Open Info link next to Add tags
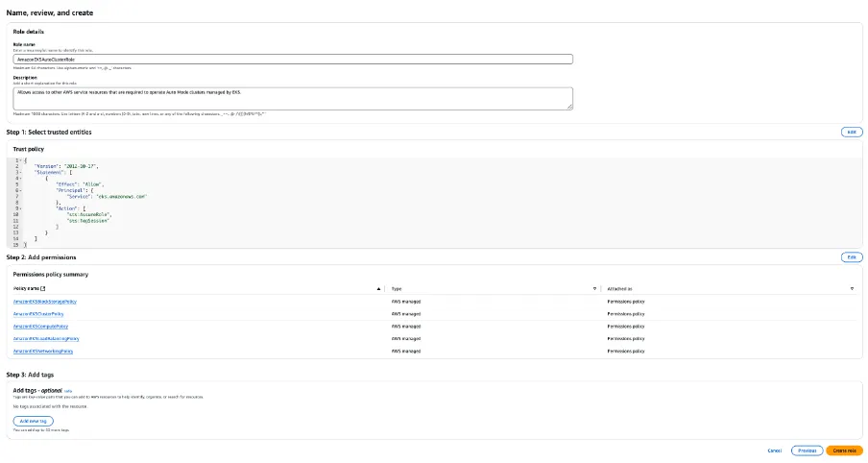 click(x=68, y=391)
